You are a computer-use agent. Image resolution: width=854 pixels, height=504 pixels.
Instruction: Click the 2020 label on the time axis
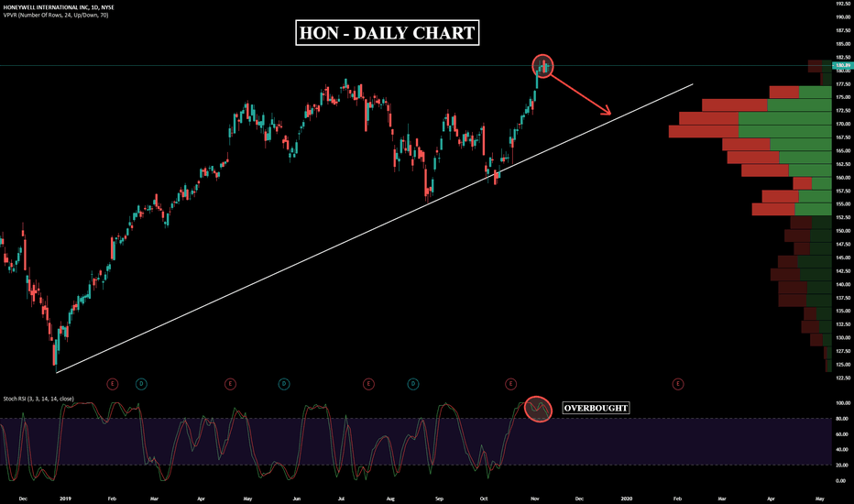coord(627,499)
